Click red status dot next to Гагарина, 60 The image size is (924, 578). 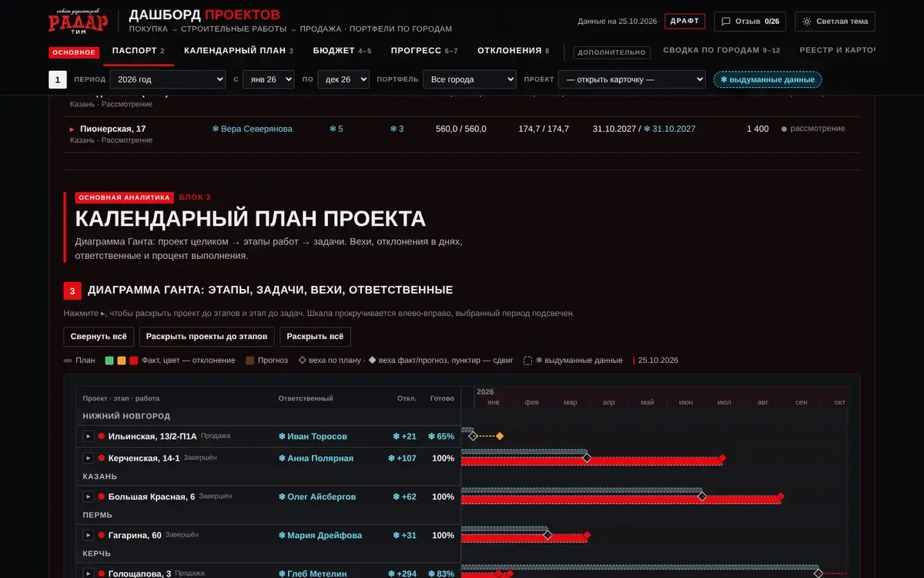(x=101, y=535)
